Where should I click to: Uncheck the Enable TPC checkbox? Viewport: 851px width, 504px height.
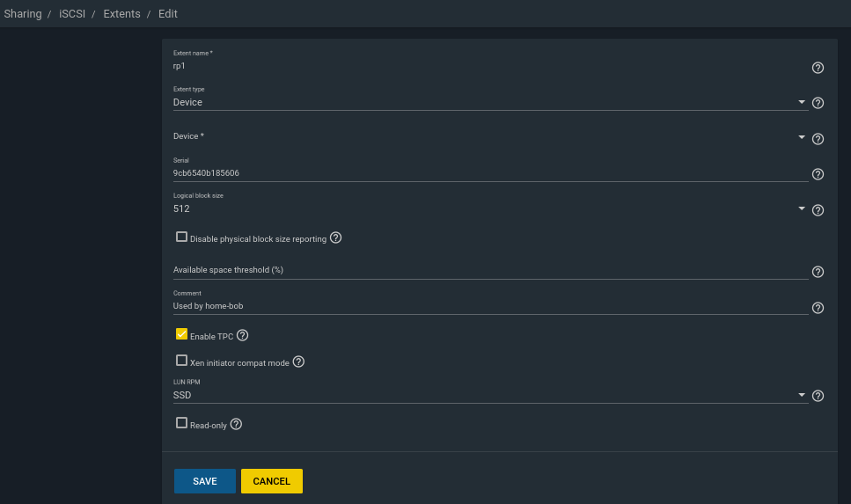(181, 334)
